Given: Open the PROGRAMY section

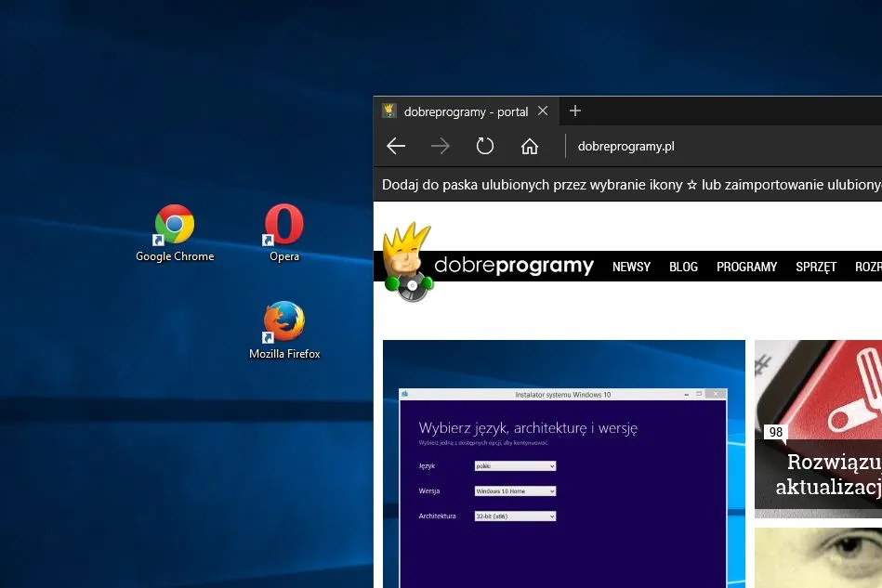Looking at the screenshot, I should (x=746, y=267).
